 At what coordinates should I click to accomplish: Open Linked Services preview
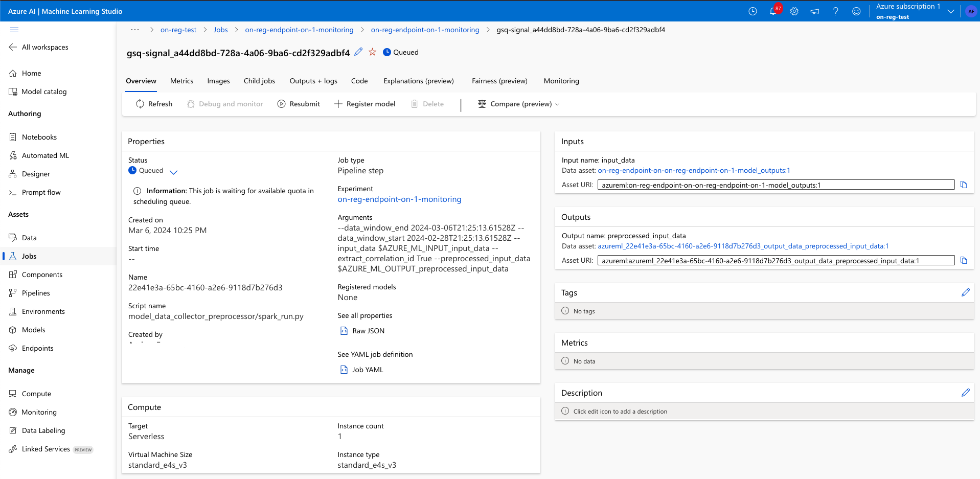coord(51,449)
